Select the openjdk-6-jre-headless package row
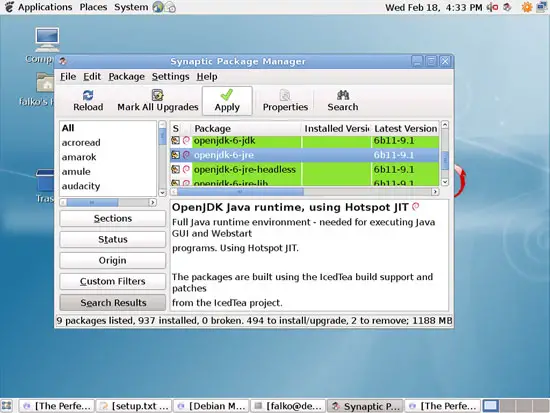The width and height of the screenshot is (550, 413). point(304,169)
